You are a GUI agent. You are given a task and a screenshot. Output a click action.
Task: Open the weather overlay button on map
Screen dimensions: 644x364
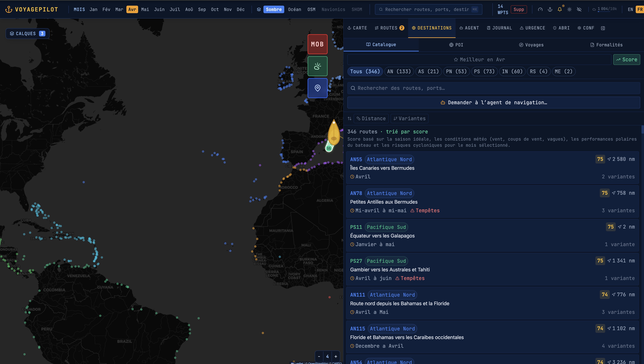click(x=317, y=66)
